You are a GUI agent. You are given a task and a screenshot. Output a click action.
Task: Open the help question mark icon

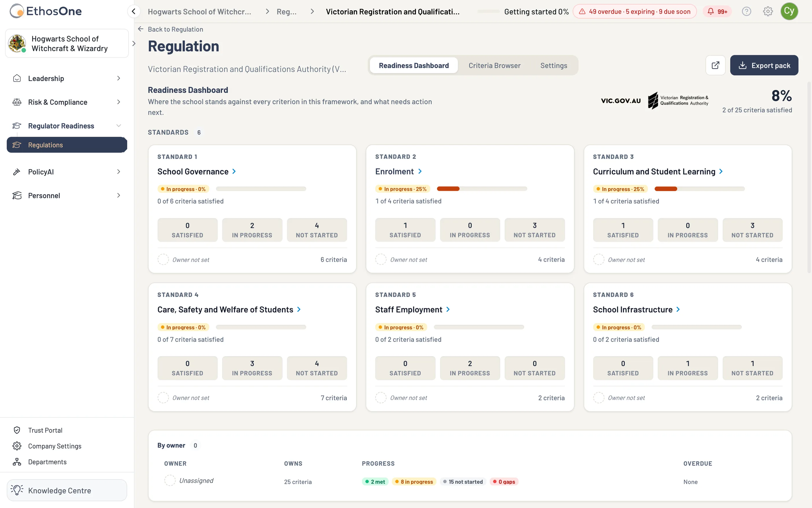pyautogui.click(x=746, y=11)
